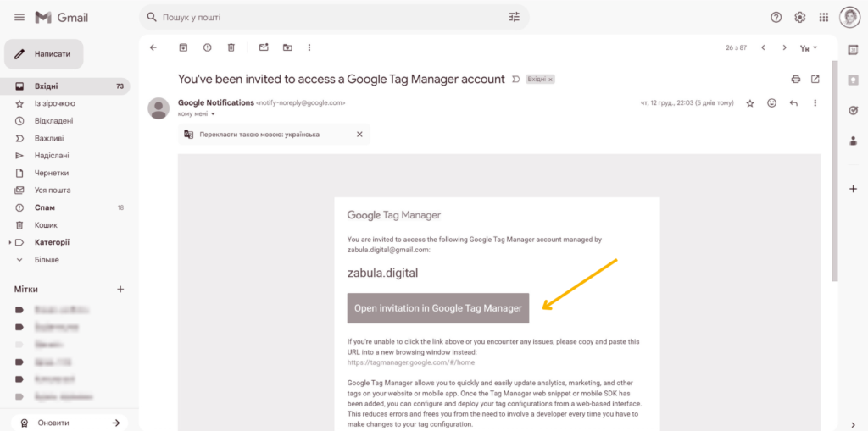Translate email into українська

(259, 134)
